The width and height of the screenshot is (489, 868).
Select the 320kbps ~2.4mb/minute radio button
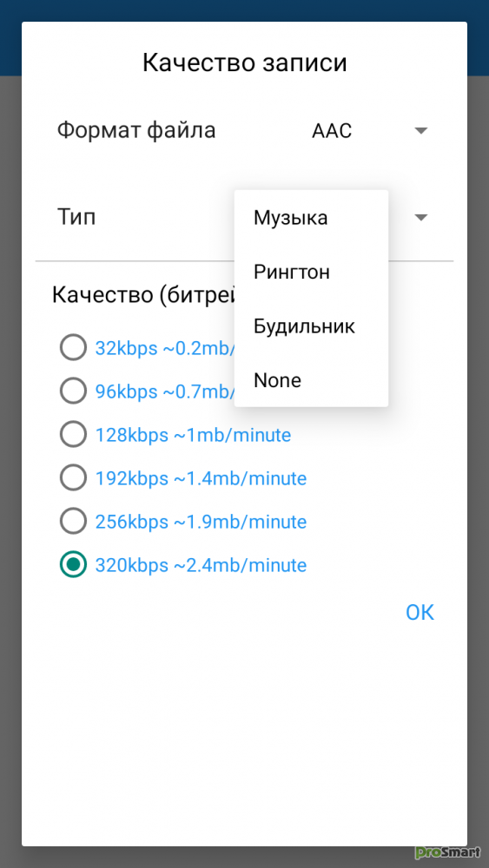(x=73, y=565)
